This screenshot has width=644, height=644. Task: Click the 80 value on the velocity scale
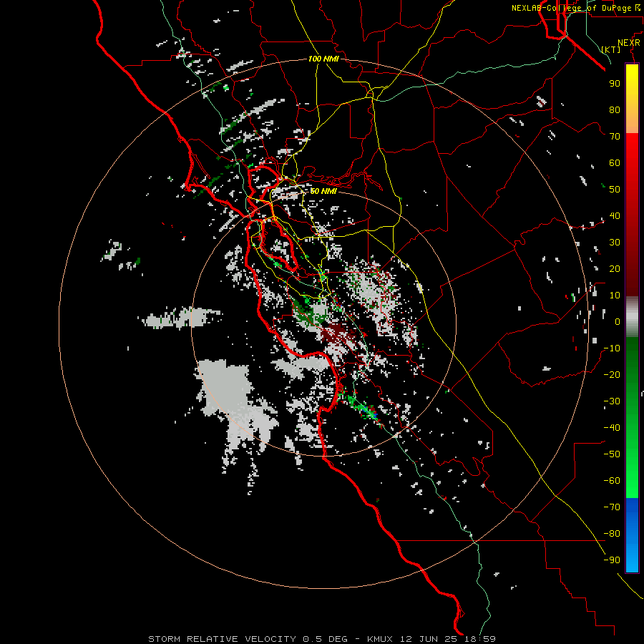pyautogui.click(x=615, y=109)
